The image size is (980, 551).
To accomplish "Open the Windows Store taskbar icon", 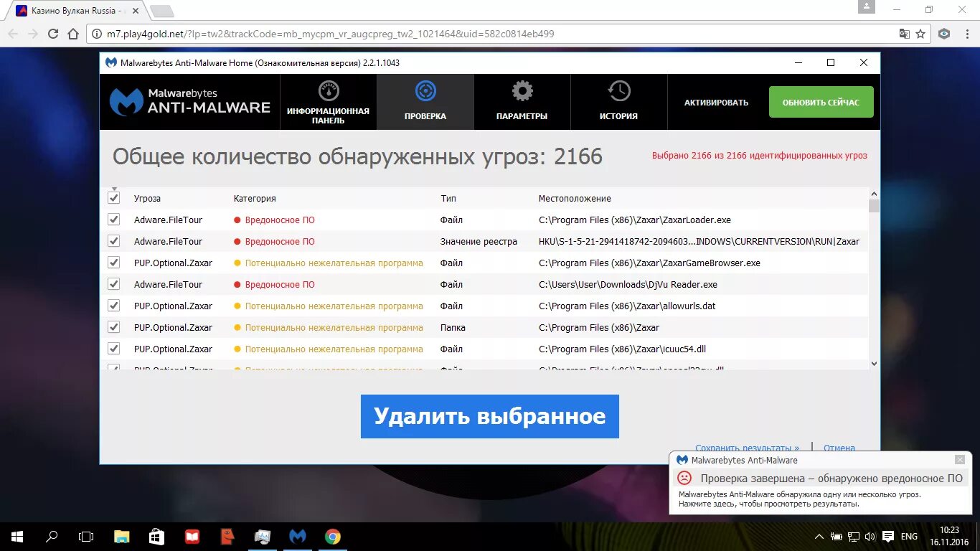I will coord(157,537).
